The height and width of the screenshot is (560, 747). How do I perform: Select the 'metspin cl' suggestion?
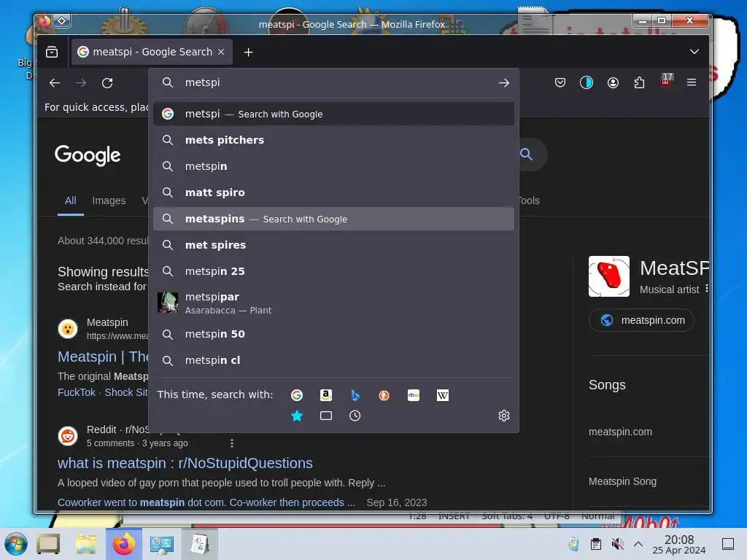coord(333,360)
